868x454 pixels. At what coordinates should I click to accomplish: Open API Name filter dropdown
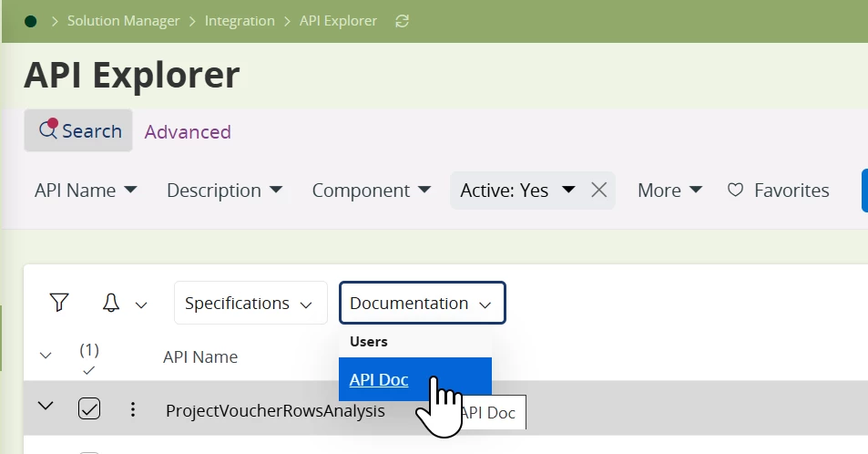click(x=86, y=191)
